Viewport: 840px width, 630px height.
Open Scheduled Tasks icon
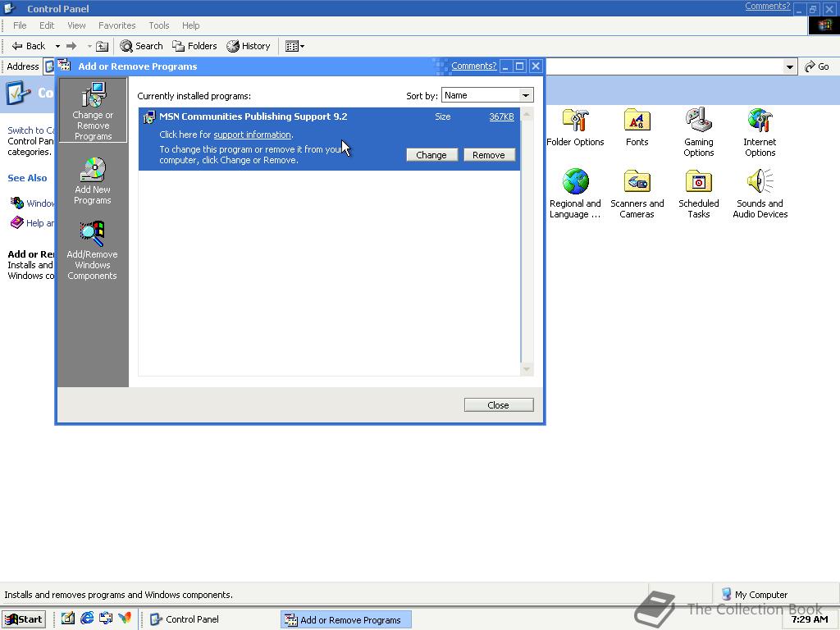coord(699,194)
